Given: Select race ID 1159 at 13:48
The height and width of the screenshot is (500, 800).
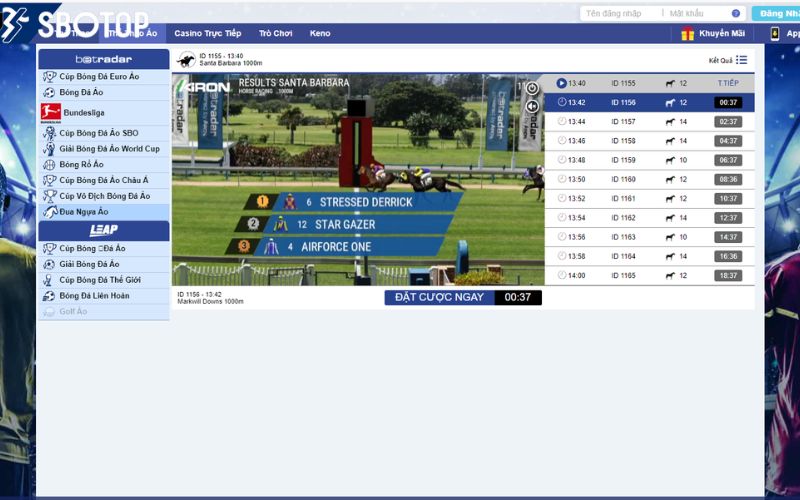Looking at the screenshot, I should [x=649, y=160].
